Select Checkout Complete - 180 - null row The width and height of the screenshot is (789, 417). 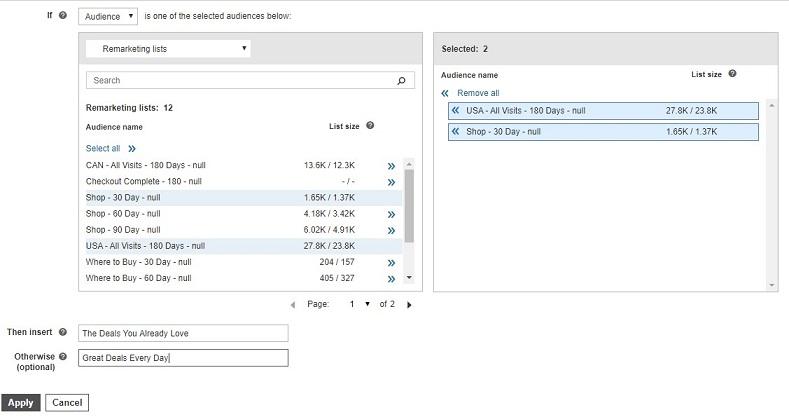[x=244, y=182]
